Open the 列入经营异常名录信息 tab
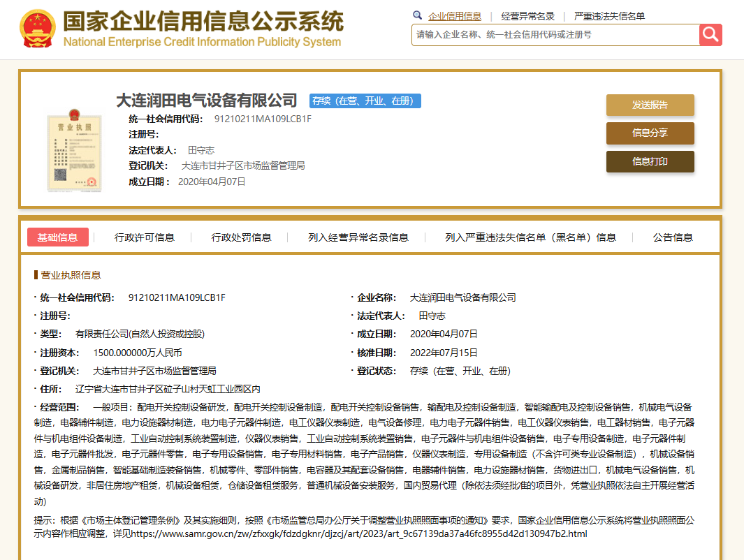Image resolution: width=744 pixels, height=560 pixels. 358,237
